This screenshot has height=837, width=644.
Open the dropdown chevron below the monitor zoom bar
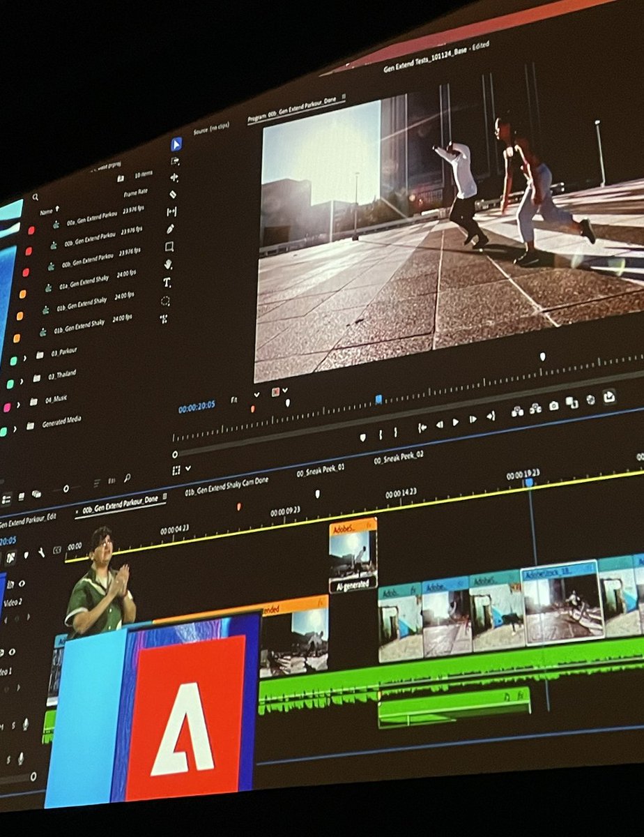tap(188, 468)
